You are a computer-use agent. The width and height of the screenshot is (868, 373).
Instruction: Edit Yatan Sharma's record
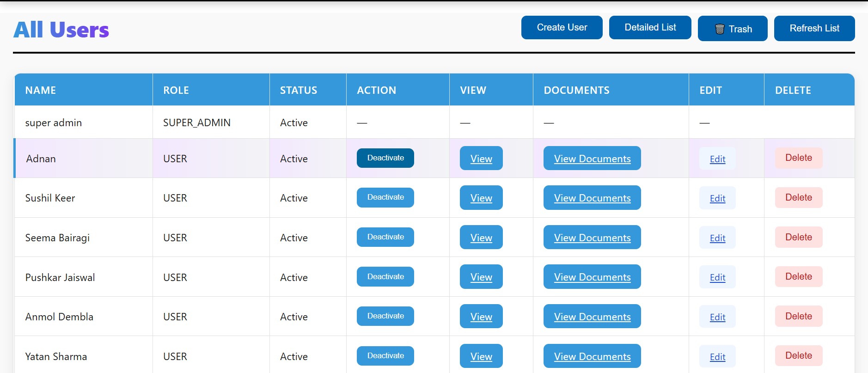tap(717, 356)
